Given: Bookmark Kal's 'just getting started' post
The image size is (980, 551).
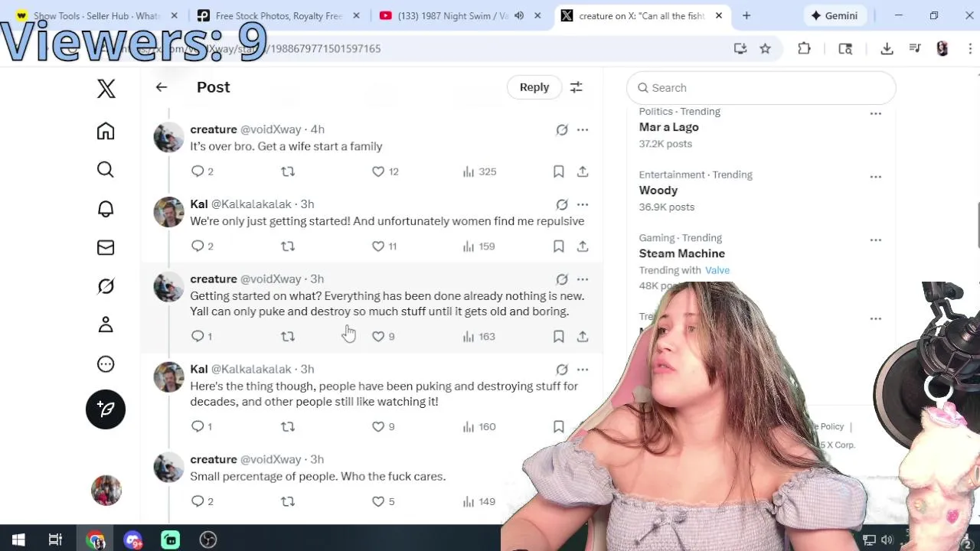Looking at the screenshot, I should tap(559, 246).
